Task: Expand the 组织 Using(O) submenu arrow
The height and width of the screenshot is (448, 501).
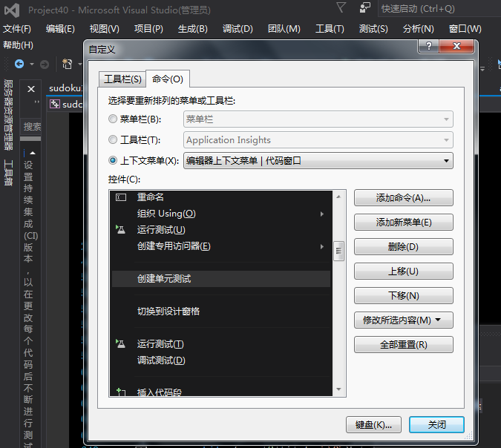Action: point(322,214)
